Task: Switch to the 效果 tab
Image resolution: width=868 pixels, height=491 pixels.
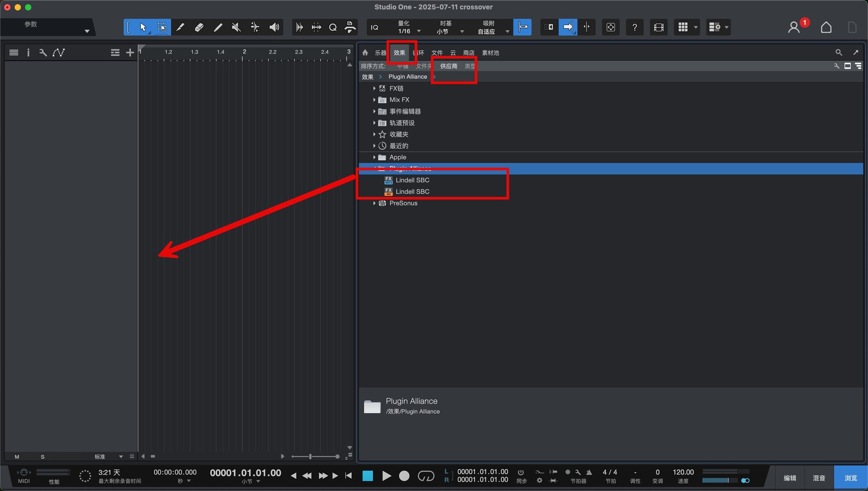Action: point(399,53)
